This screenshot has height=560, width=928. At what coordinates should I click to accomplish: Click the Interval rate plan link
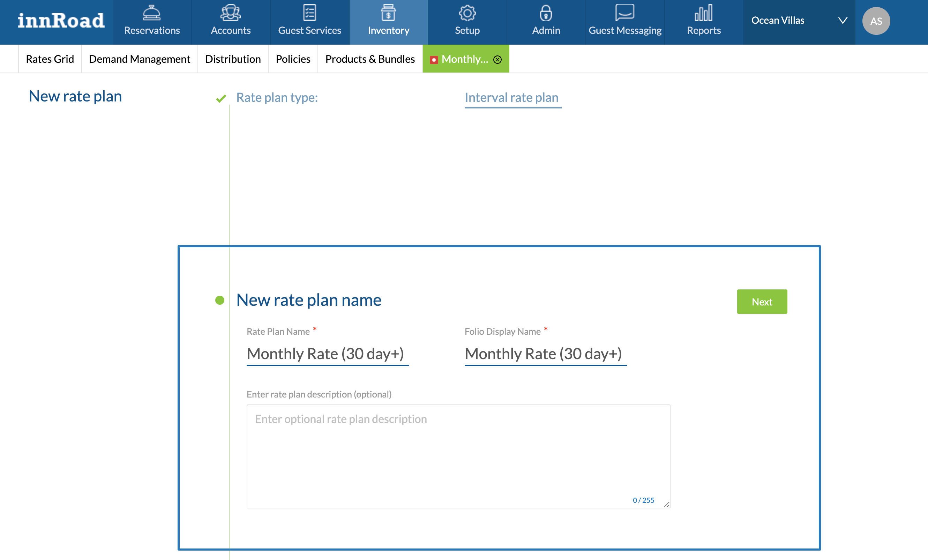coord(511,98)
